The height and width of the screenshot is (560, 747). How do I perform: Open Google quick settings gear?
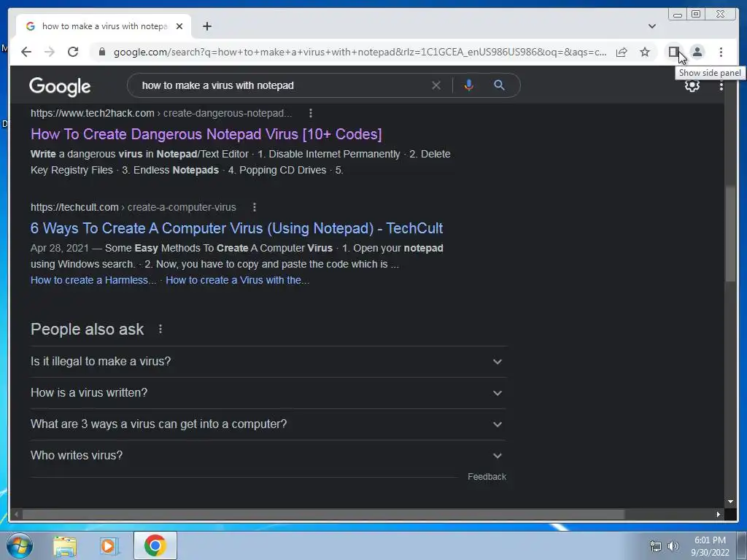click(x=692, y=86)
